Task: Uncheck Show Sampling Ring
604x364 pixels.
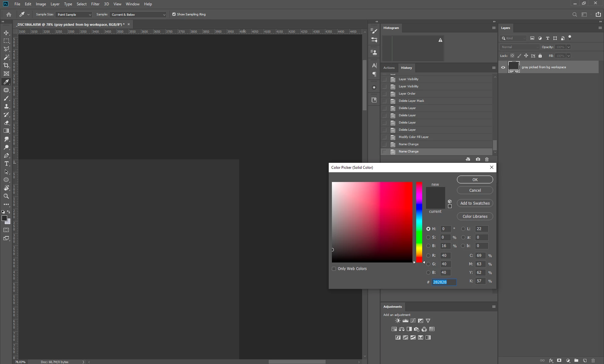Action: tap(174, 14)
